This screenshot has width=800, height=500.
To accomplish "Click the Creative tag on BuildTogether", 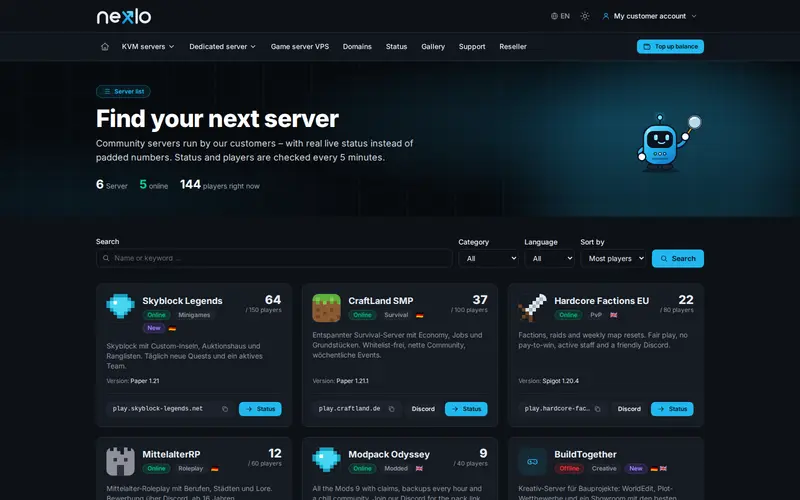I will tap(604, 468).
